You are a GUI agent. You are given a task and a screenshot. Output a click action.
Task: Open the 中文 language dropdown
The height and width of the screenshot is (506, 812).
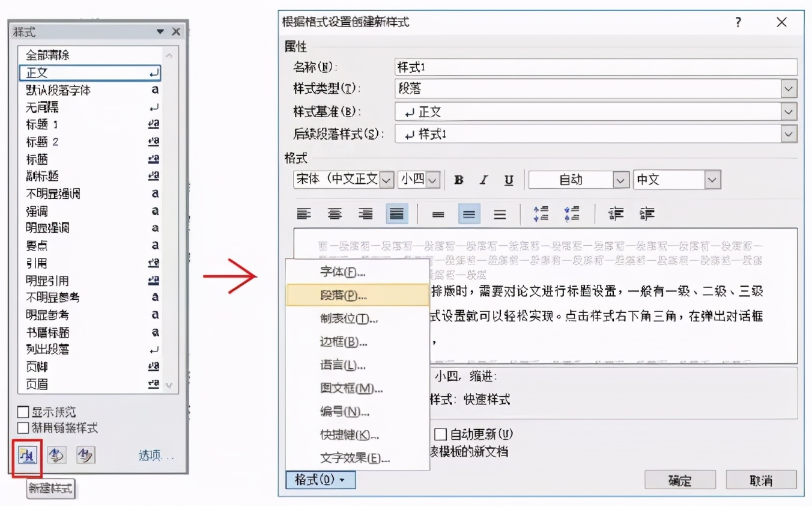pos(712,180)
